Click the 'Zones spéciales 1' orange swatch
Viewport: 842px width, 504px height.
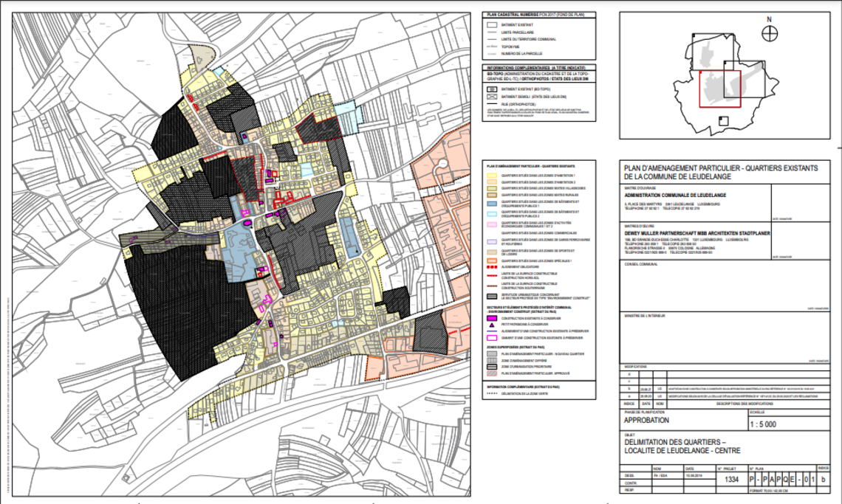[x=491, y=261]
